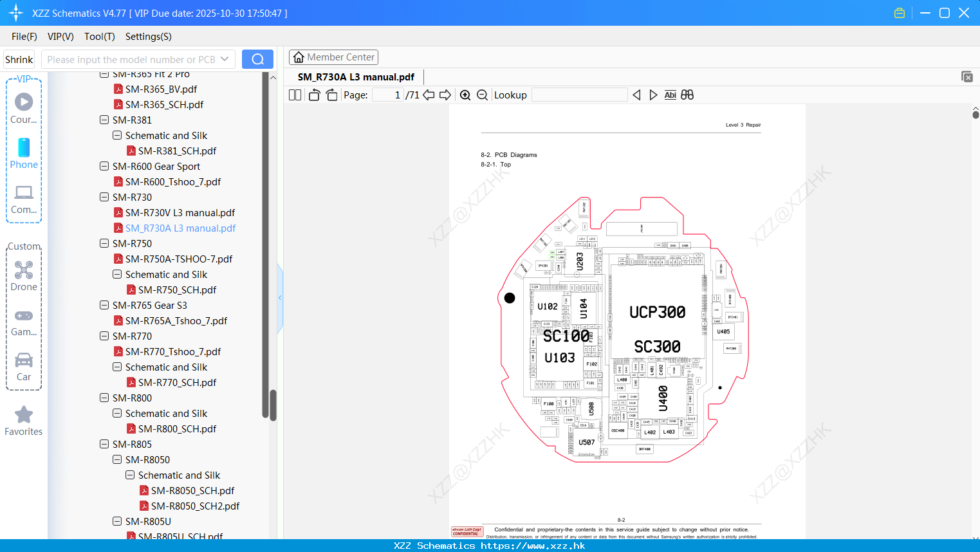980x552 pixels.
Task: Find previous lookup result
Action: pos(636,95)
